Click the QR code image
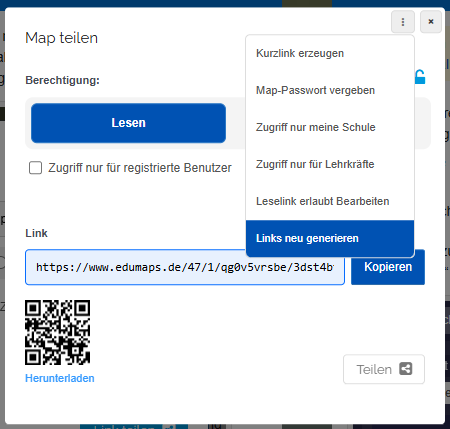Screen dimensions: 450x429 pos(57,332)
